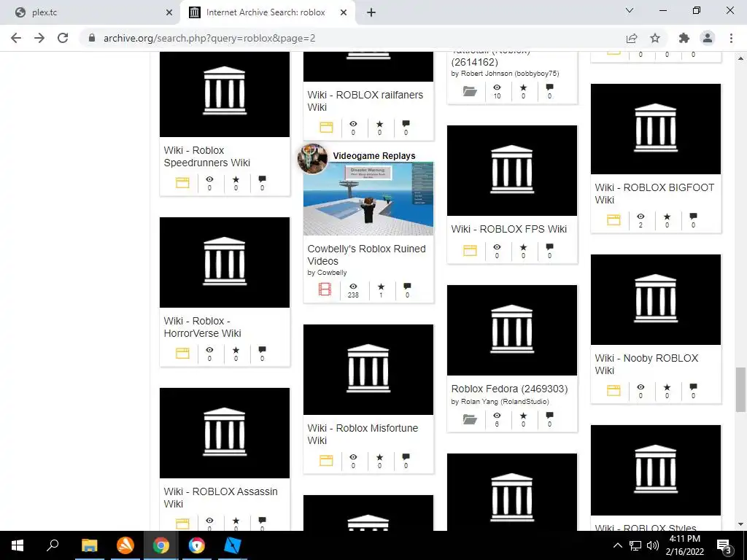This screenshot has width=747, height=560.
Task: Click the ROBLOX BIGFOOT Wiki black thumbnail
Action: point(656,129)
